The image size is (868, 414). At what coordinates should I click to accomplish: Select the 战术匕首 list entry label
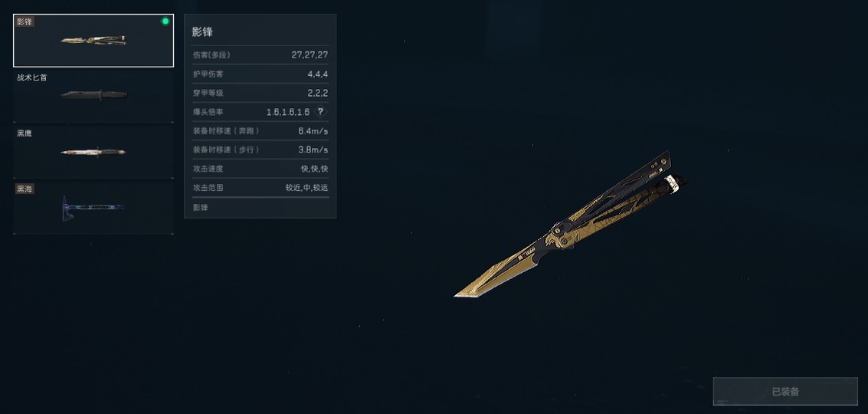pos(32,77)
